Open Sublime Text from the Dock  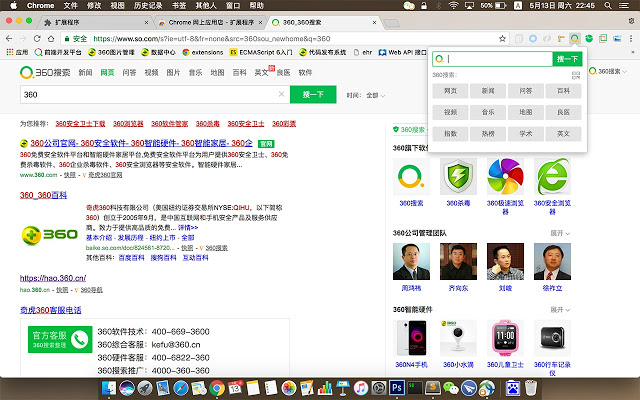pyautogui.click(x=433, y=388)
